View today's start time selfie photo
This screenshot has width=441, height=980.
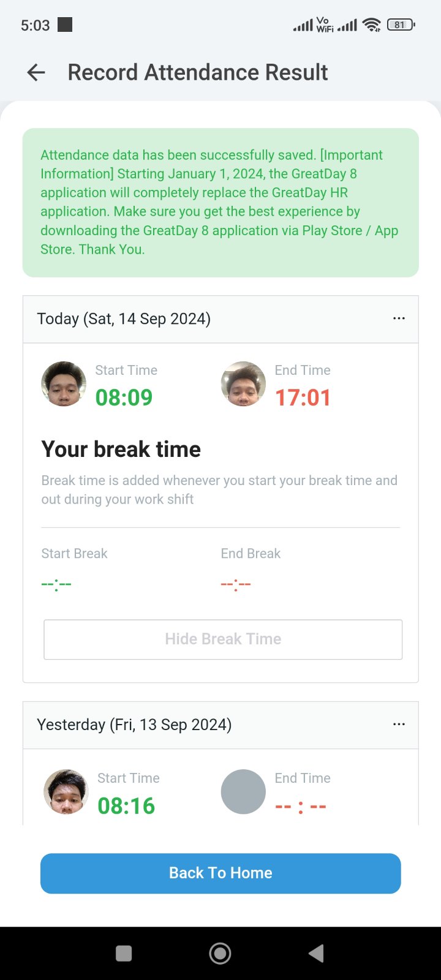64,384
